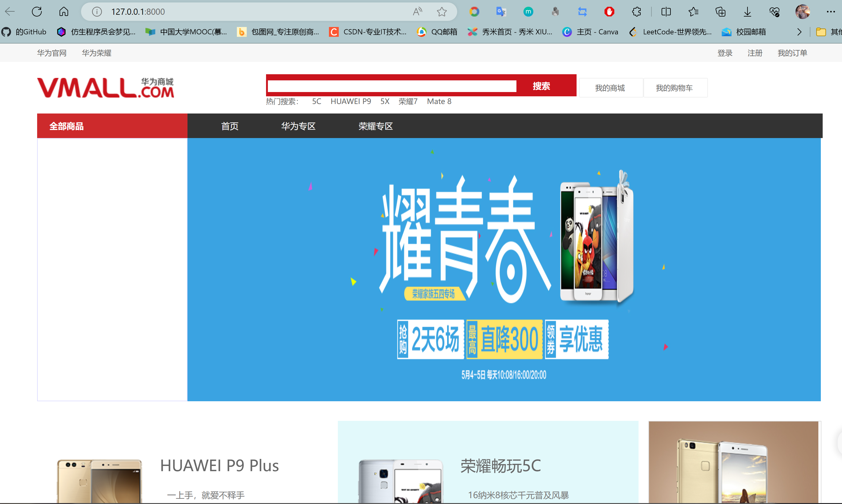The width and height of the screenshot is (842, 504).
Task: Select hot search term 5X
Action: 385,101
